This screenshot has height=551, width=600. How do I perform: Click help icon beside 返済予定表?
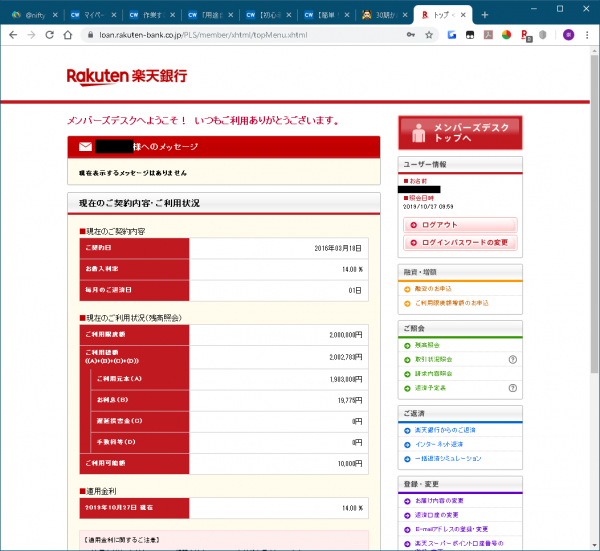pos(512,388)
